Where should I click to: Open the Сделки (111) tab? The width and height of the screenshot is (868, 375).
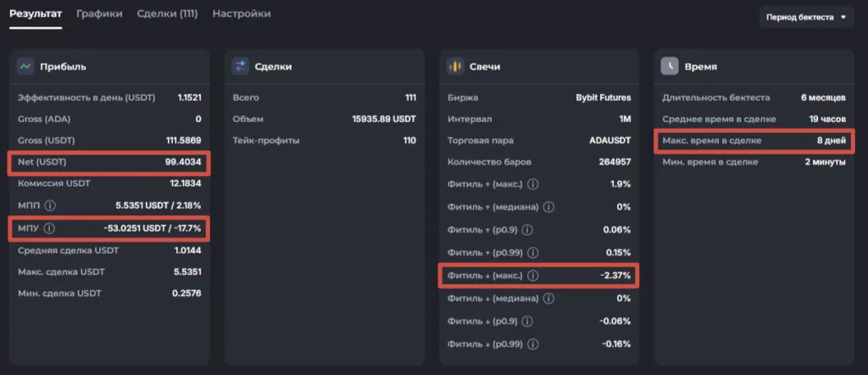click(167, 14)
